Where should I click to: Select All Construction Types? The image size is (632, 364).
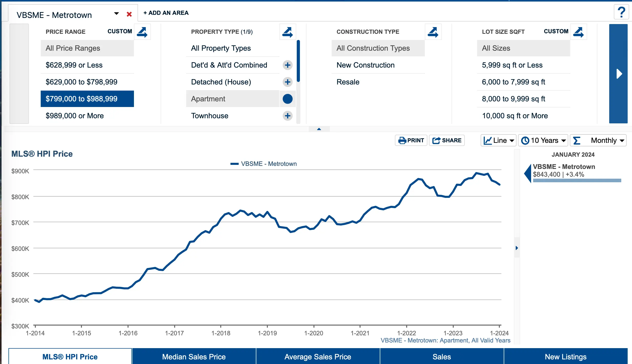[x=378, y=48]
